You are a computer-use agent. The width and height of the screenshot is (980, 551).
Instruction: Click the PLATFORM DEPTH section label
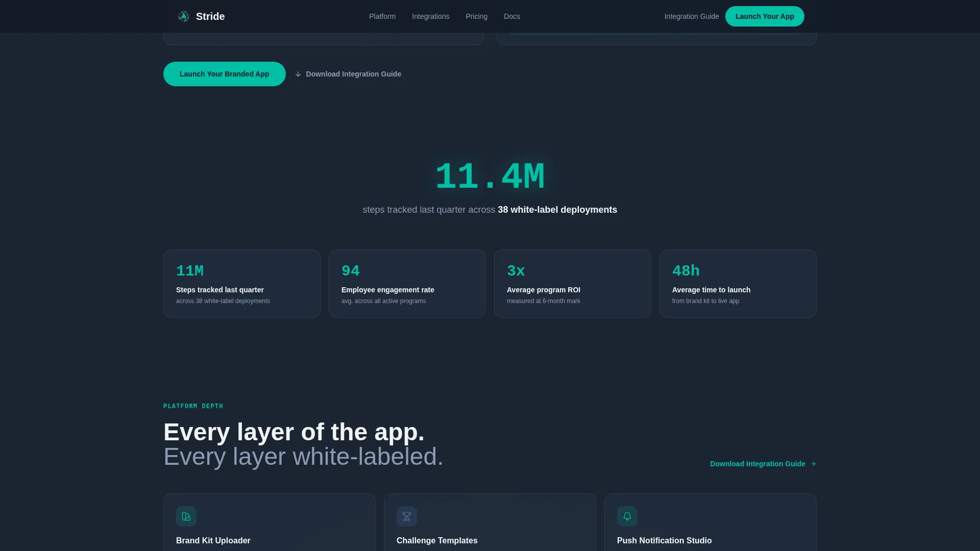tap(193, 406)
